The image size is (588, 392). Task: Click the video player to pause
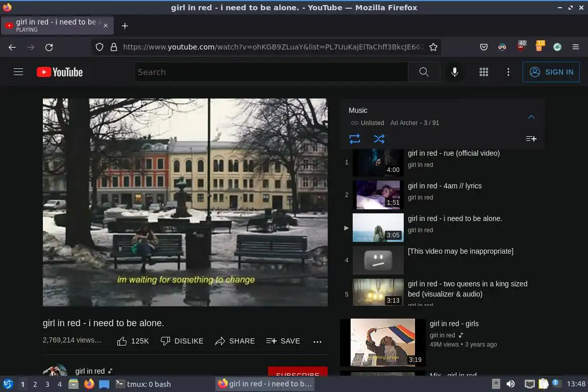click(185, 203)
